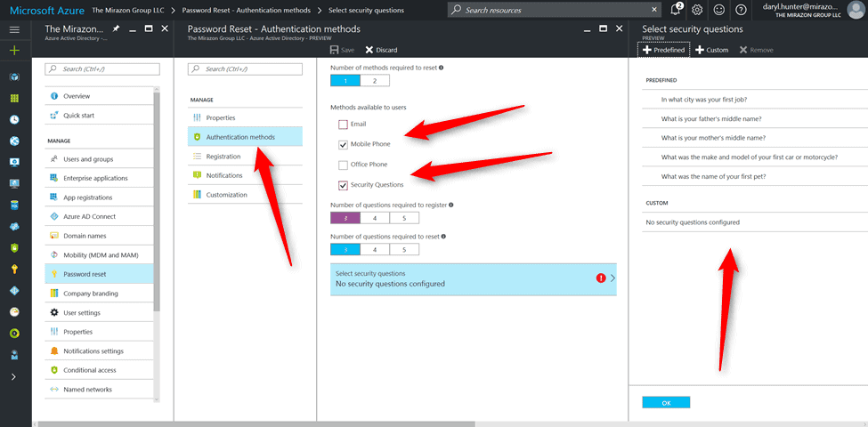Open notifications bell icon
Image resolution: width=868 pixels, height=427 pixels.
coord(676,10)
